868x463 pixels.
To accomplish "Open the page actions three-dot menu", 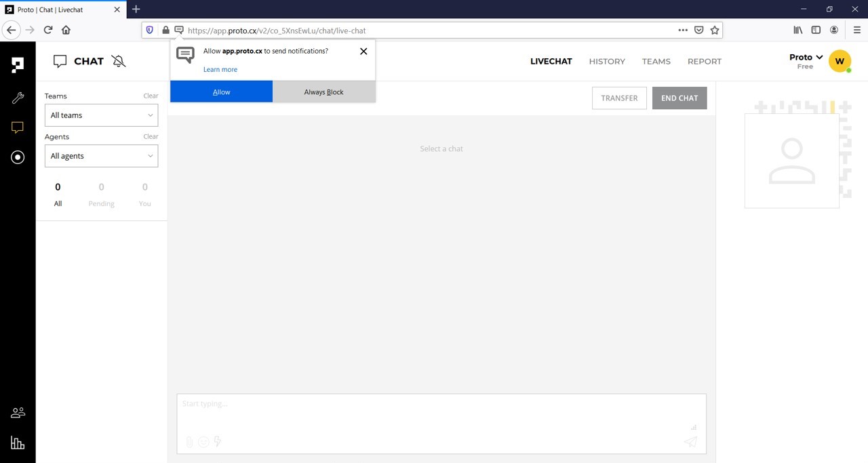I will (x=683, y=30).
